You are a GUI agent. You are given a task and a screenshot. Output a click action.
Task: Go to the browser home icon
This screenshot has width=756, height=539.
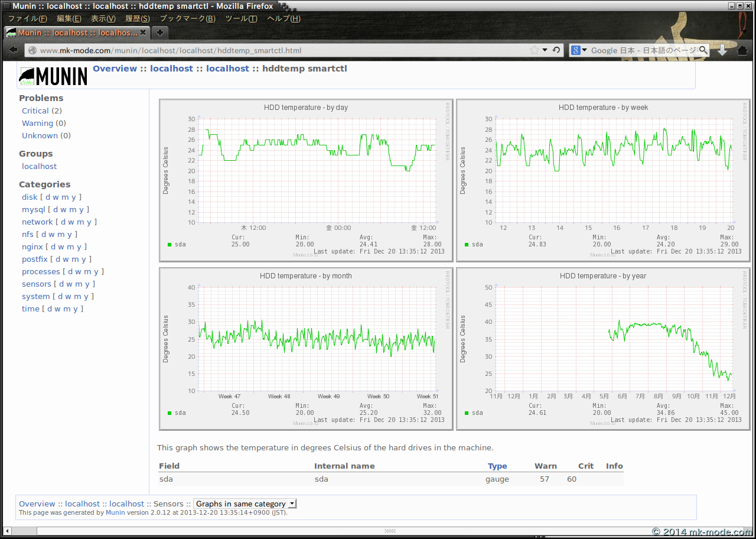coord(742,50)
